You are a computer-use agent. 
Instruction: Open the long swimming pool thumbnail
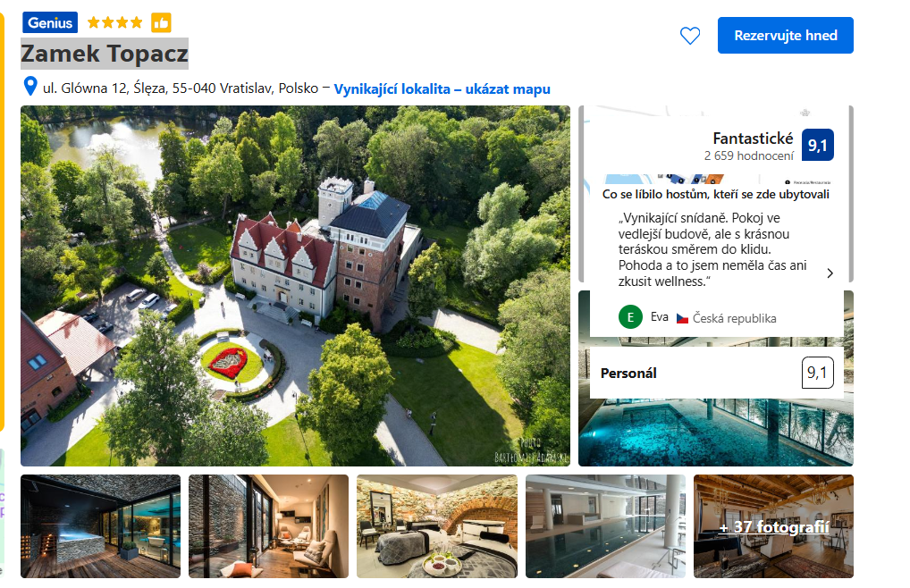tap(605, 526)
